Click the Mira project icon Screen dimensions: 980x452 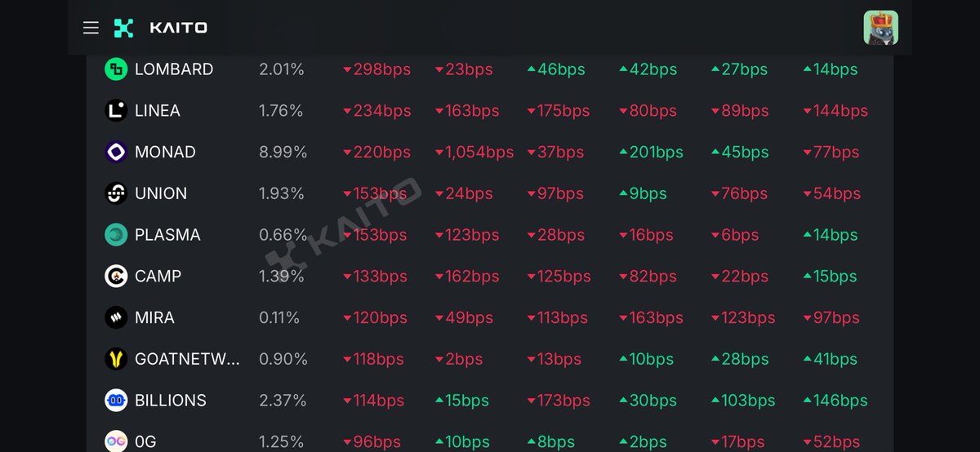[116, 317]
